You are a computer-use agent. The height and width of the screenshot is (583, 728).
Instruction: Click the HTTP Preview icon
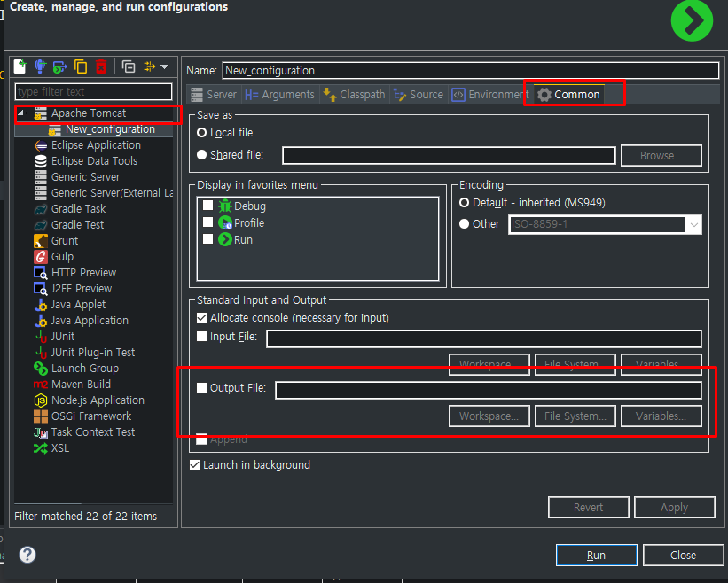coord(41,273)
